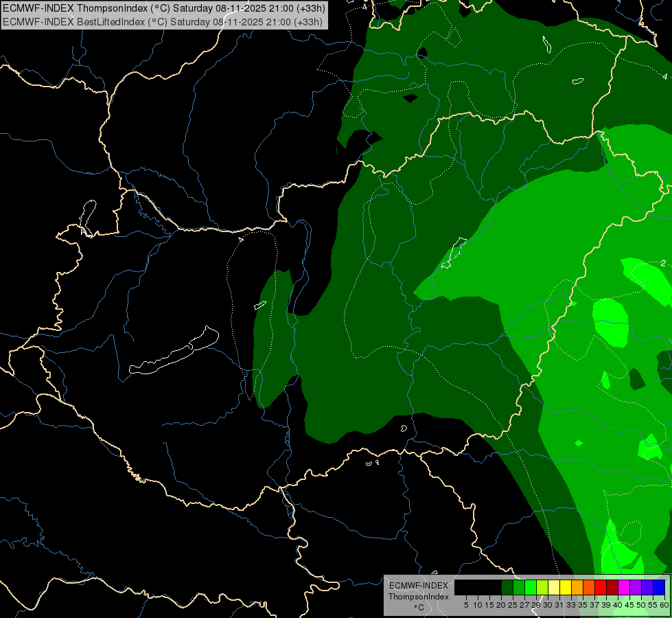Viewport: 672px width, 618px height.
Task: Click the magenta 40–45 legend swatch
Action: click(x=625, y=587)
